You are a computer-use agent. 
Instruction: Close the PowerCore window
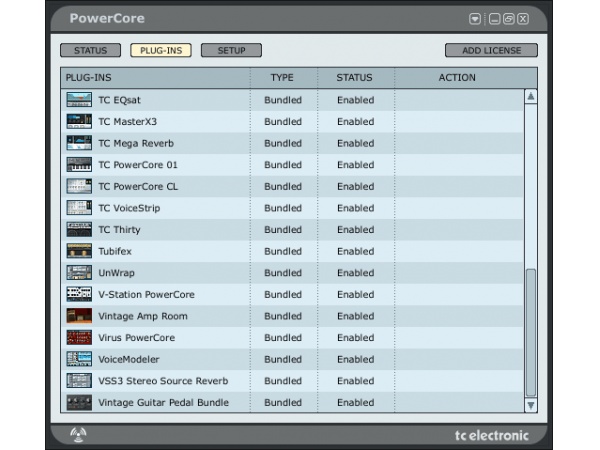(x=523, y=19)
